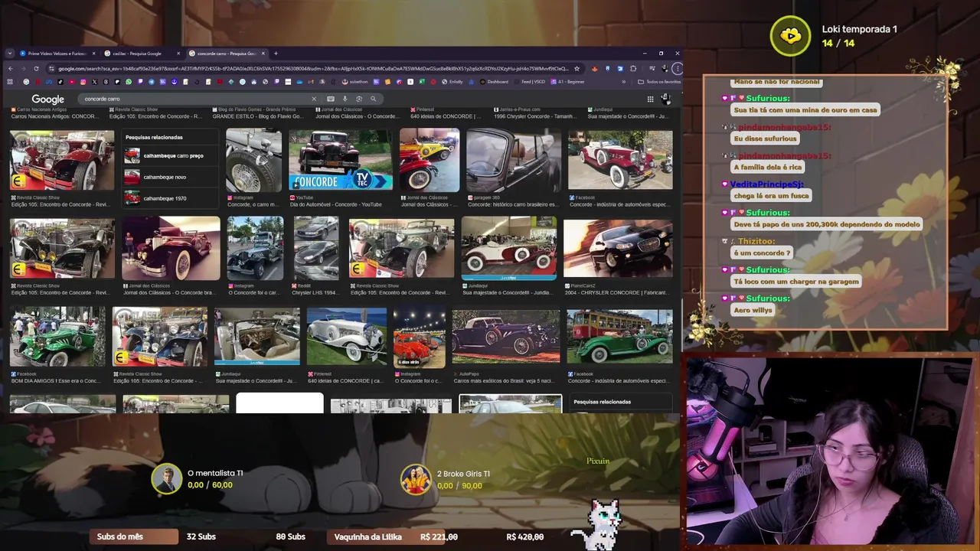Close the concorde carro tab
This screenshot has width=980, height=551.
pyautogui.click(x=263, y=54)
